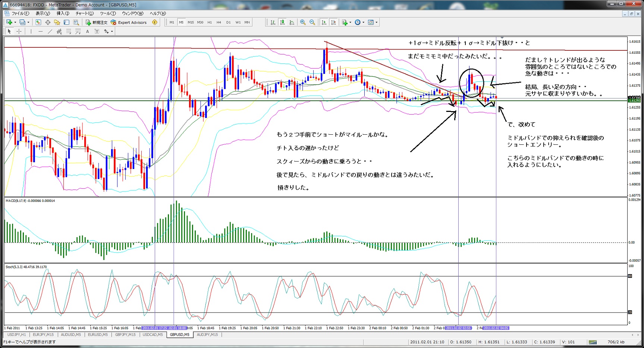Switch to the AUDJPY,M15 chart tab
This screenshot has width=644, height=348.
pyautogui.click(x=207, y=335)
